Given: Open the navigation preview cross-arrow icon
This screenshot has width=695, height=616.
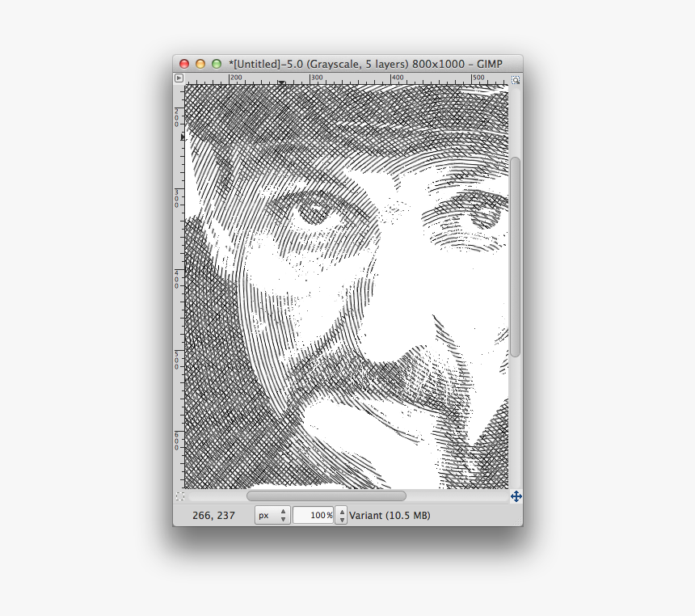Looking at the screenshot, I should (x=516, y=496).
